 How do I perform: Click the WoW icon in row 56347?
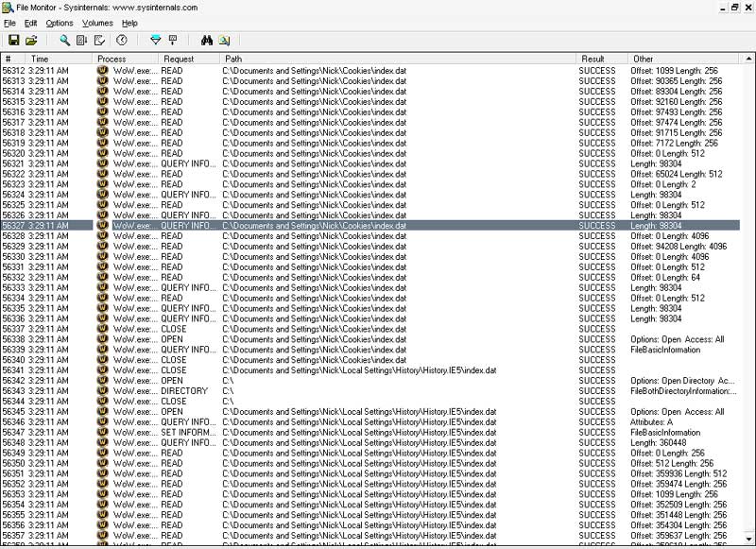pyautogui.click(x=102, y=432)
